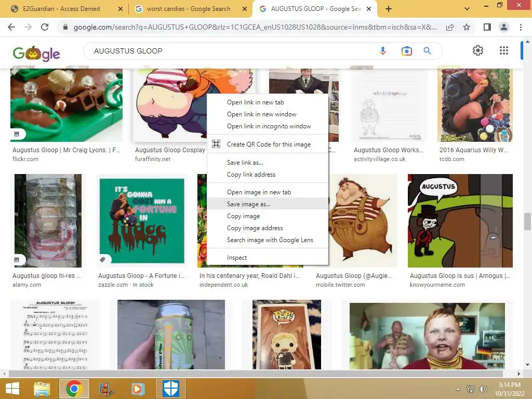The height and width of the screenshot is (399, 532).
Task: Open the It's Gonna Cost Him A Fortune image
Action: [x=142, y=221]
